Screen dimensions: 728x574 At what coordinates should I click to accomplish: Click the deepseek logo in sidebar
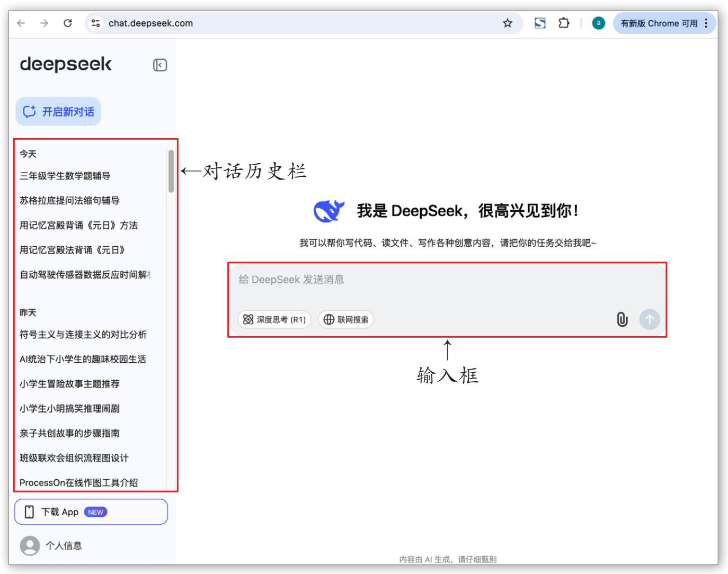[66, 64]
